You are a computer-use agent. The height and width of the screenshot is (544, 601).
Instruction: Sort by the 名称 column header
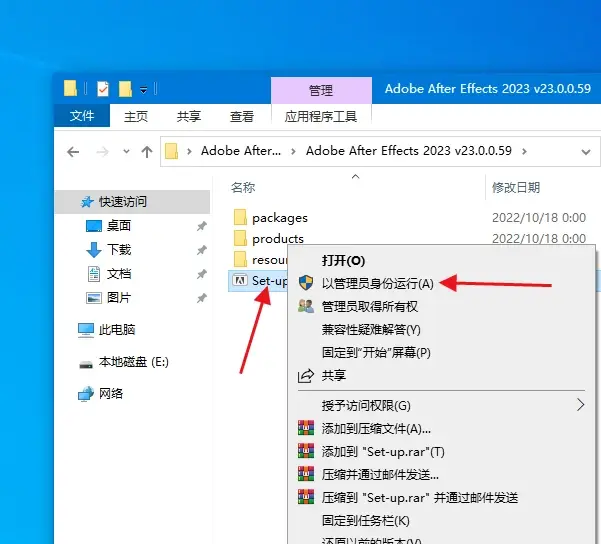[x=243, y=187]
